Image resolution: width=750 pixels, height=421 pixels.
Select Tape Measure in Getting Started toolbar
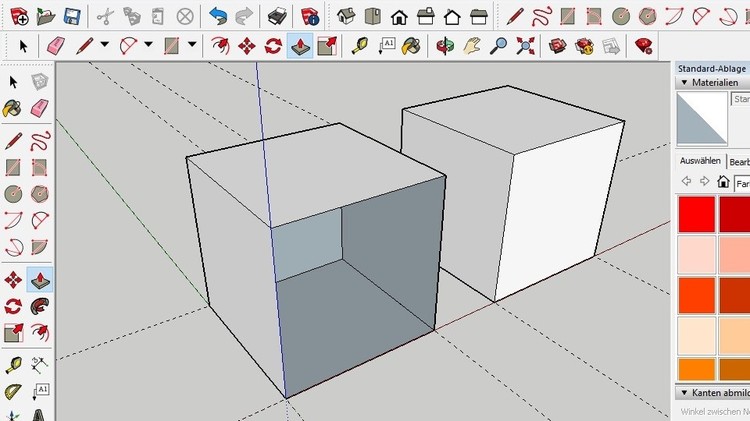[360, 46]
